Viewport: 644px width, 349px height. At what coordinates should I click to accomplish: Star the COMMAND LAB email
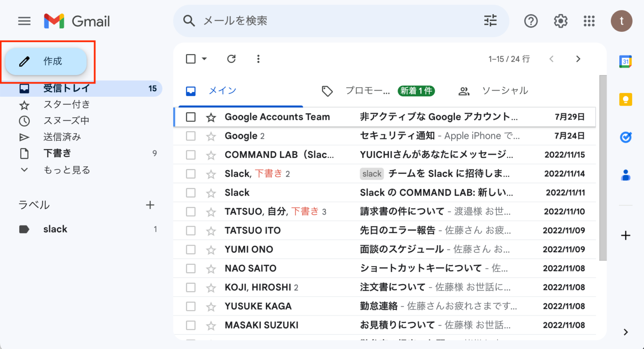[211, 155]
